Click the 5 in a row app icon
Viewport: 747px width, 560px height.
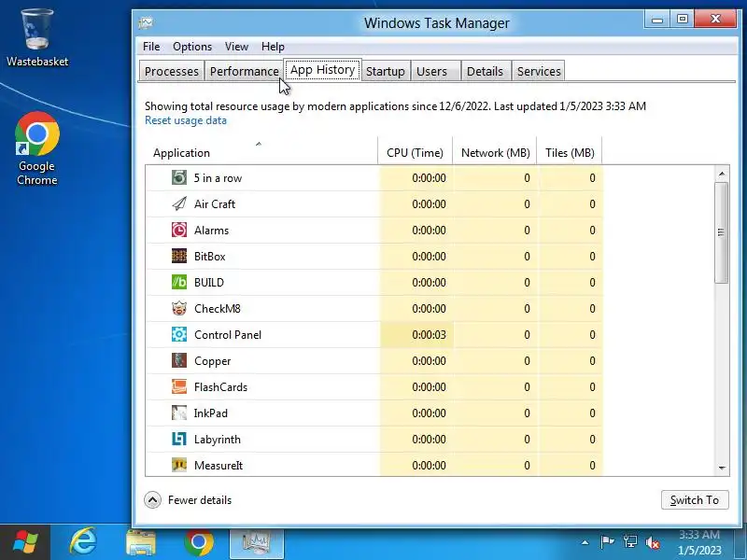[x=179, y=178]
